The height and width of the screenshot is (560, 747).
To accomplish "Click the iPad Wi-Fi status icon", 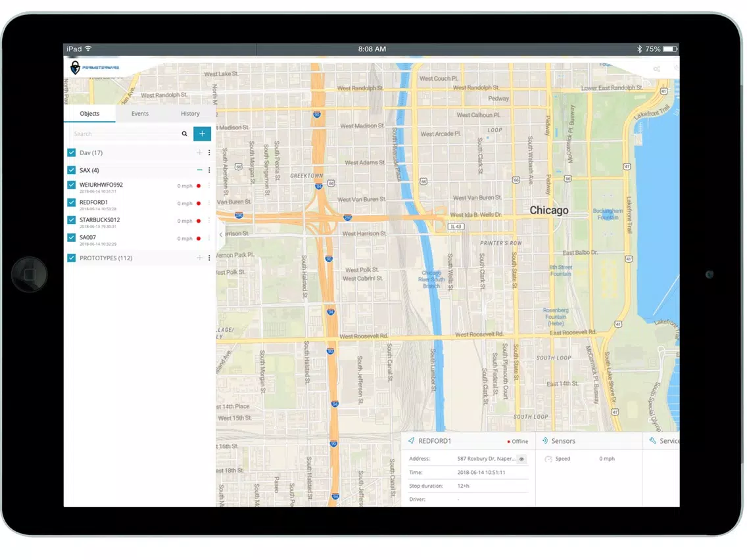I will (x=88, y=49).
